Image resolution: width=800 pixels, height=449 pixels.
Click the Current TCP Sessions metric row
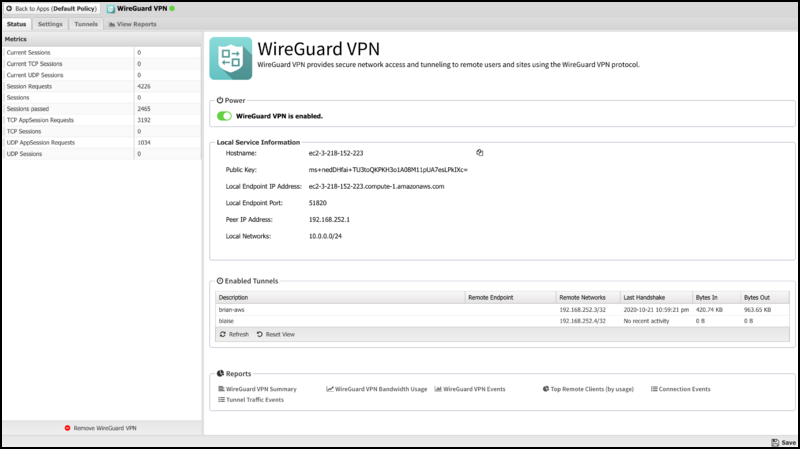(x=102, y=64)
